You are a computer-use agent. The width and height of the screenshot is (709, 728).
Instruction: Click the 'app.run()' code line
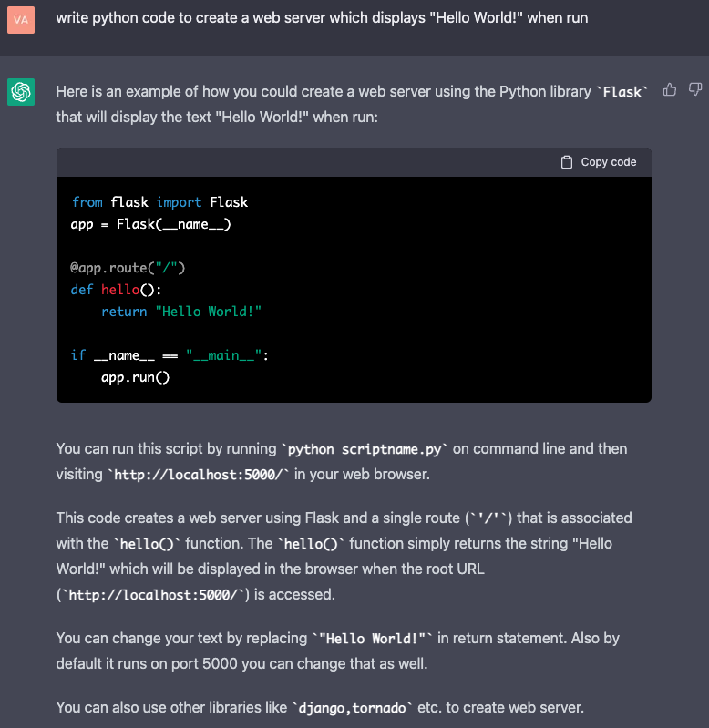click(x=136, y=377)
